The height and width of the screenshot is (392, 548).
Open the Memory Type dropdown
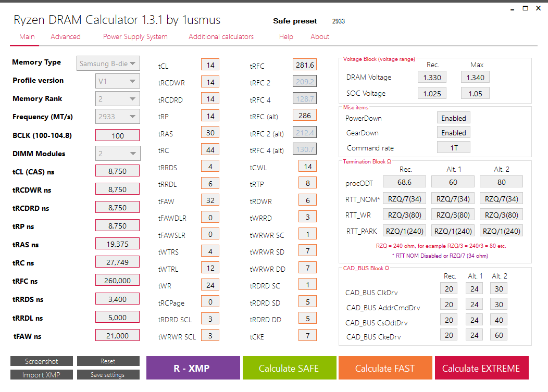coord(108,63)
